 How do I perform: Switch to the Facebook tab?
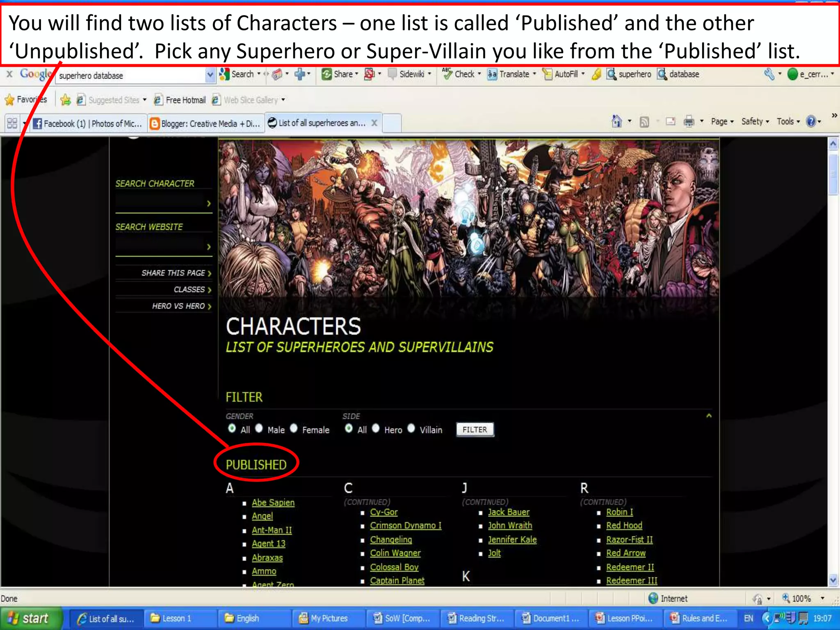(x=88, y=123)
